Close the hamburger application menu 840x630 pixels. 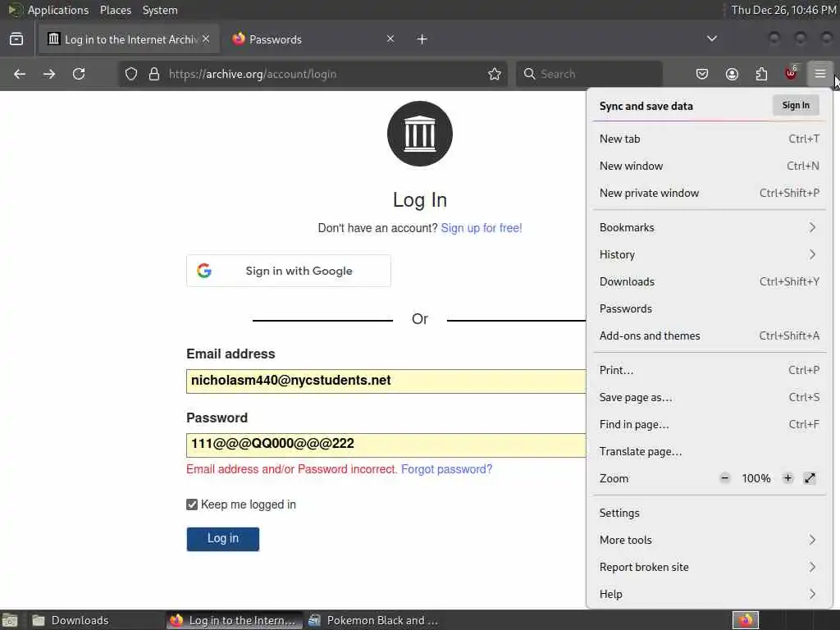(x=820, y=73)
